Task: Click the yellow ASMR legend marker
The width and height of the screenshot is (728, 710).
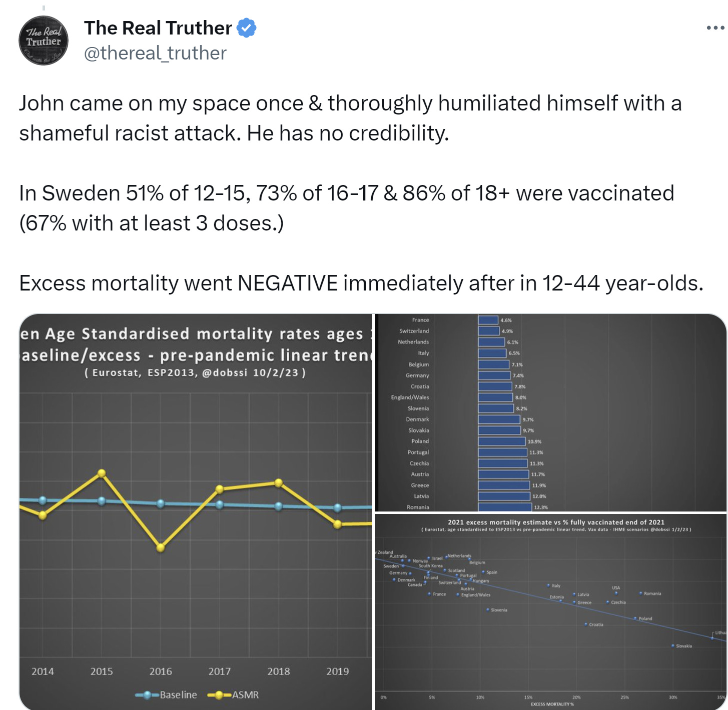Action: pos(219,695)
